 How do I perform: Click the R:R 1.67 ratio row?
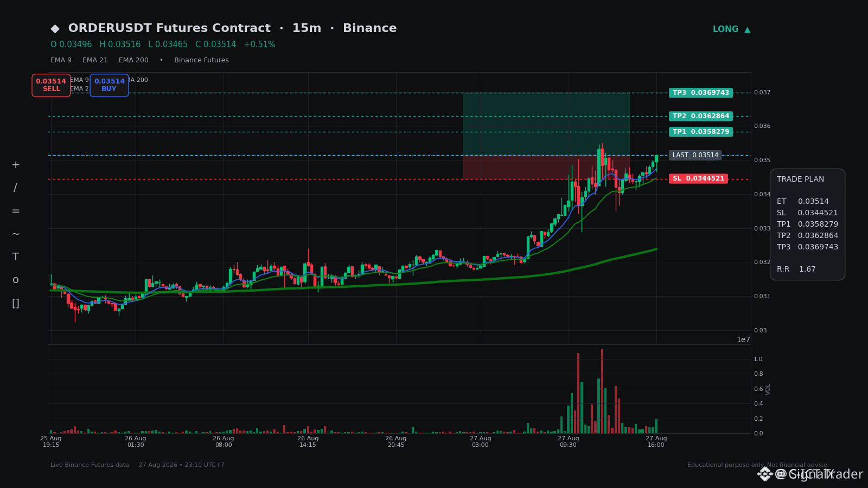pyautogui.click(x=796, y=269)
